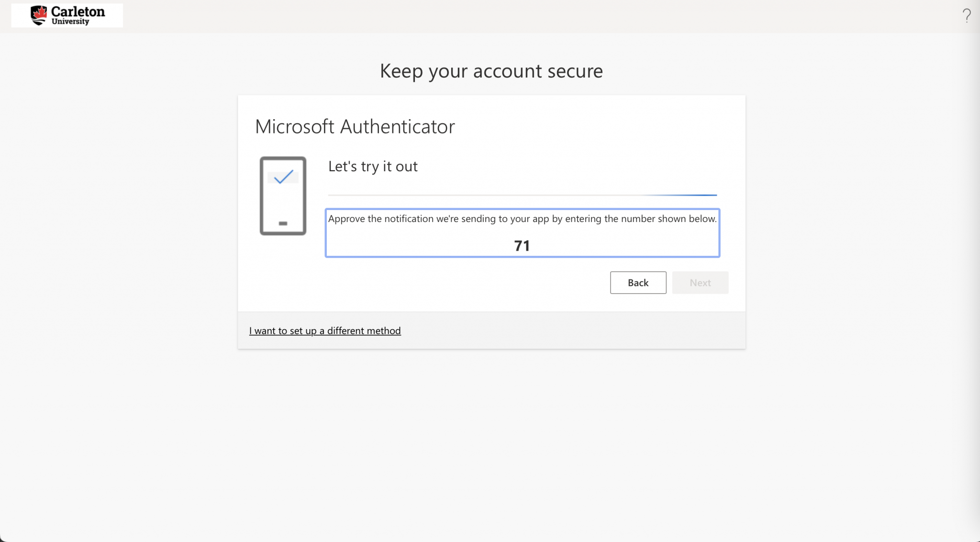This screenshot has height=542, width=980.
Task: Click the loading progress bar line
Action: click(x=479, y=195)
